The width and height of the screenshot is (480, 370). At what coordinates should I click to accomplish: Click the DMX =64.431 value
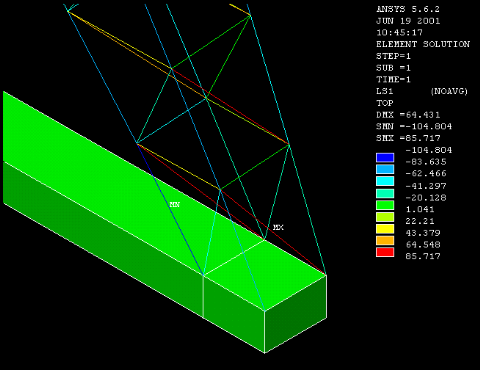point(408,115)
